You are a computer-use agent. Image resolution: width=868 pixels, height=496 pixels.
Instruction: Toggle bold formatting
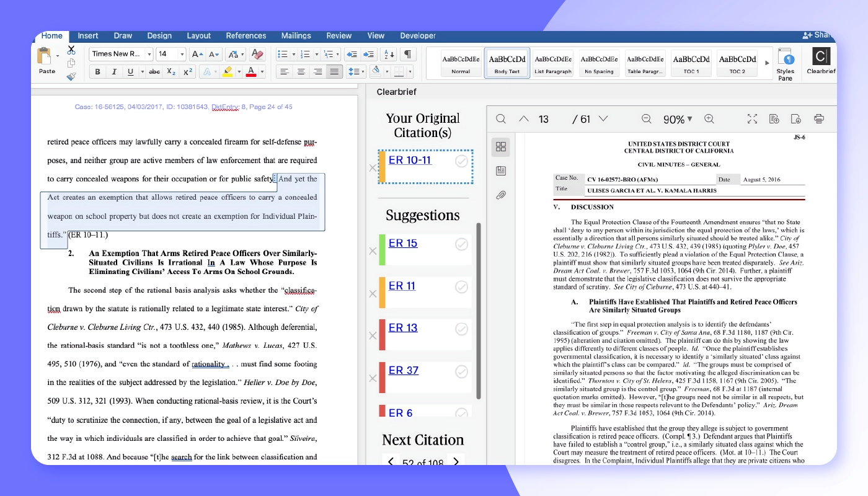(x=98, y=72)
